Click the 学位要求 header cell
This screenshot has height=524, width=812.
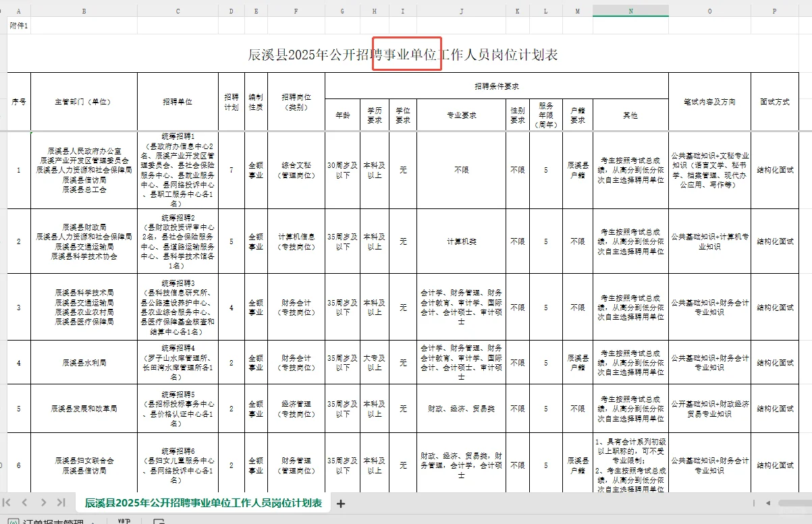pyautogui.click(x=403, y=115)
